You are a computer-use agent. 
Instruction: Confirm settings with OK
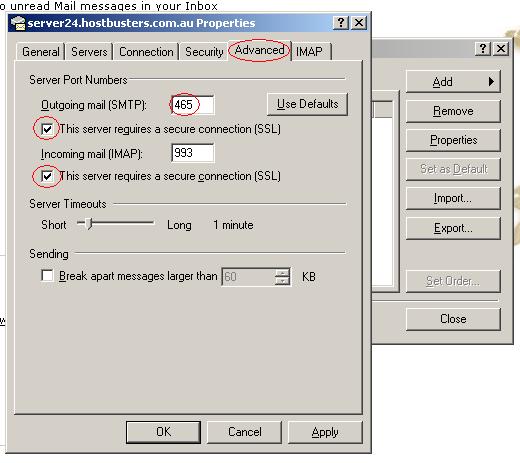pyautogui.click(x=163, y=432)
